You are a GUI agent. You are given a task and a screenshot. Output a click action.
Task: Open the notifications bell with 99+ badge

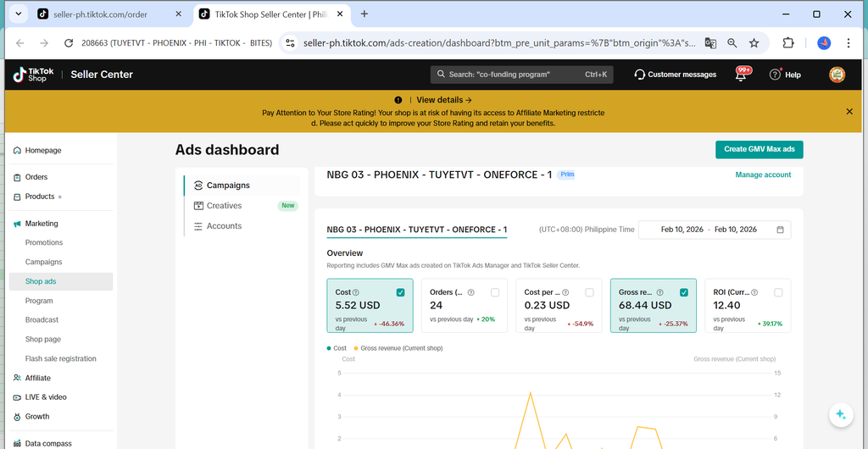[741, 75]
